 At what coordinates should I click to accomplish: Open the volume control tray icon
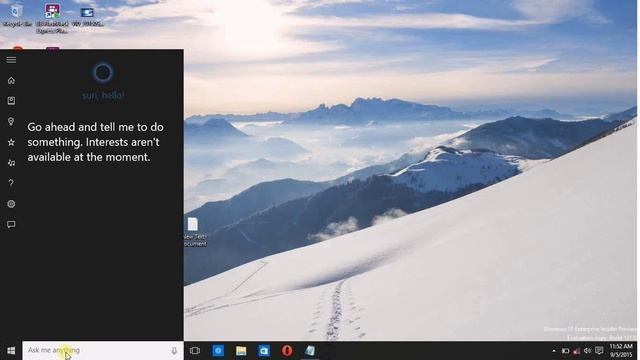[x=587, y=351]
